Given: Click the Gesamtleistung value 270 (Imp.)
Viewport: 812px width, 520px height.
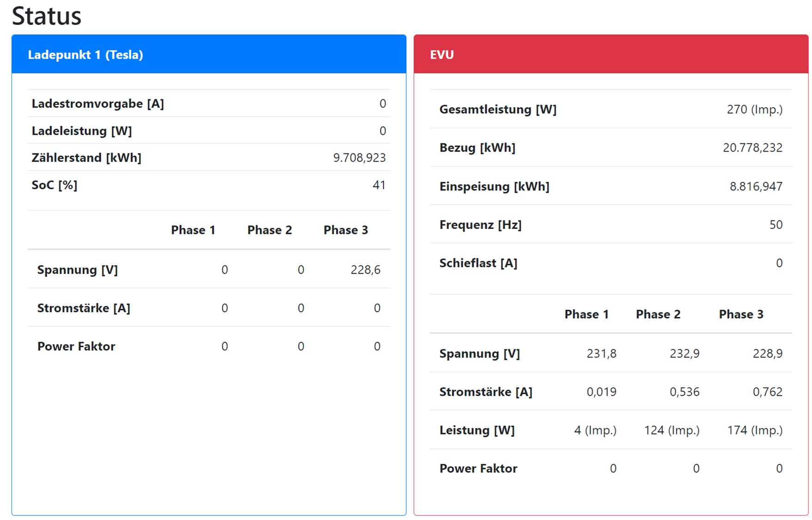Looking at the screenshot, I should [x=754, y=110].
